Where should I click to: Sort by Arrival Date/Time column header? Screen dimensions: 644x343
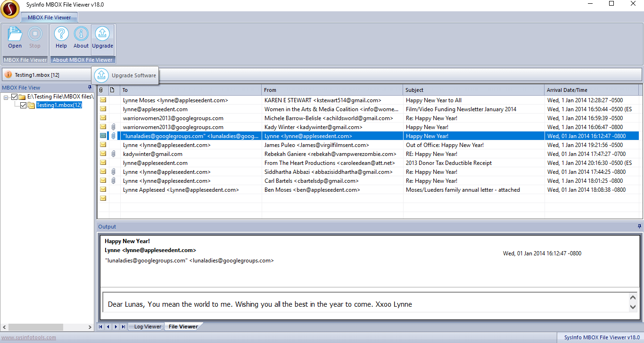592,90
